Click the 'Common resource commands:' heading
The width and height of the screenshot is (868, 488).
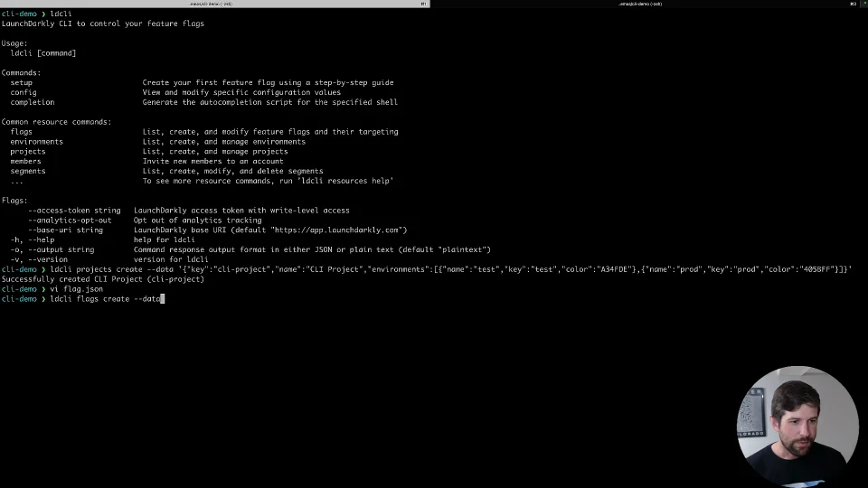[x=56, y=122]
